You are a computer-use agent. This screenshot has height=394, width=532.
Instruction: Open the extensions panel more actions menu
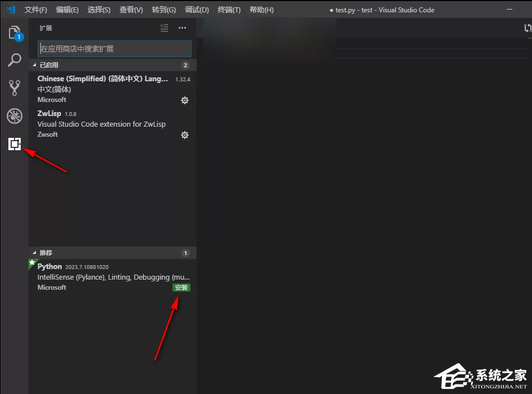pos(182,28)
